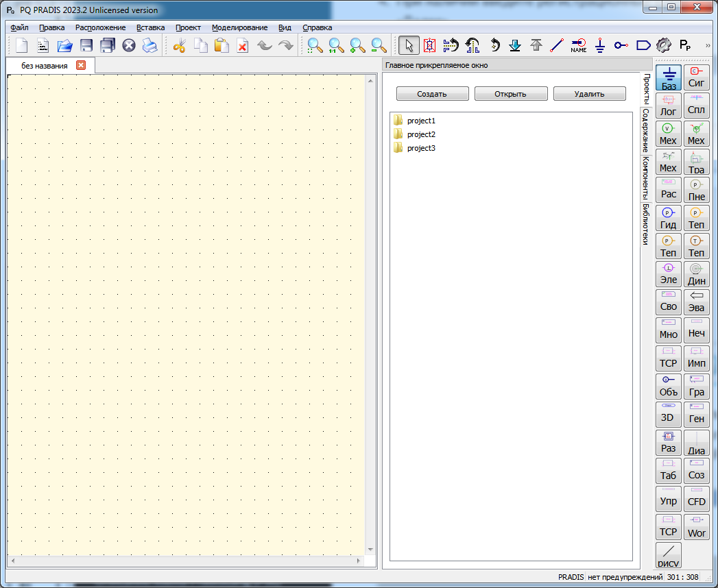Click the Создать button
The image size is (718, 588).
tap(432, 94)
